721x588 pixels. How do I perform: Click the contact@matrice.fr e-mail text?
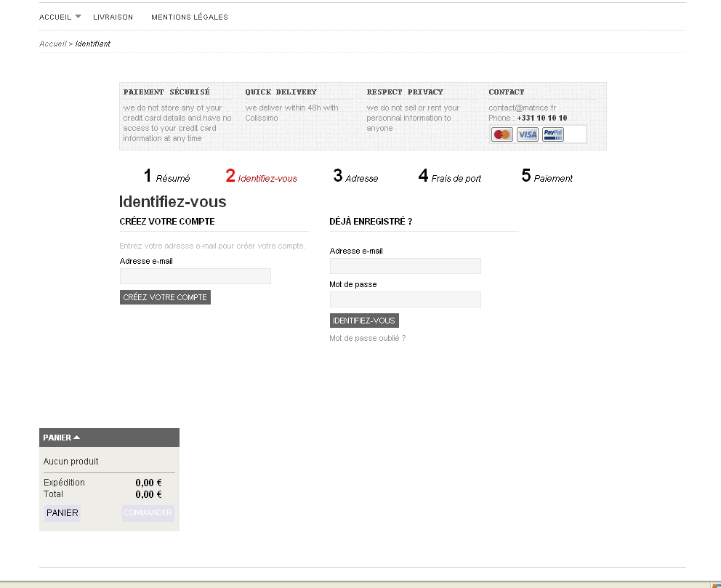[x=523, y=108]
